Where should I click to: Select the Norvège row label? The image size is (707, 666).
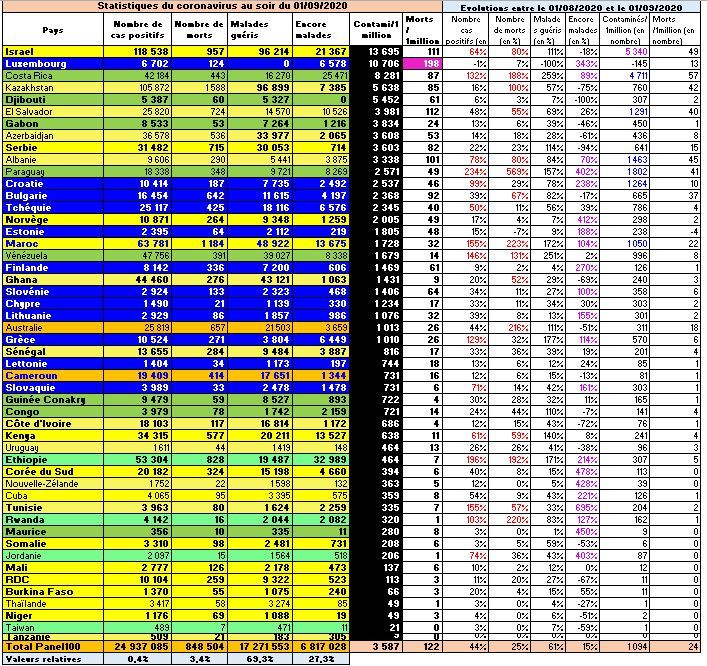pyautogui.click(x=53, y=220)
